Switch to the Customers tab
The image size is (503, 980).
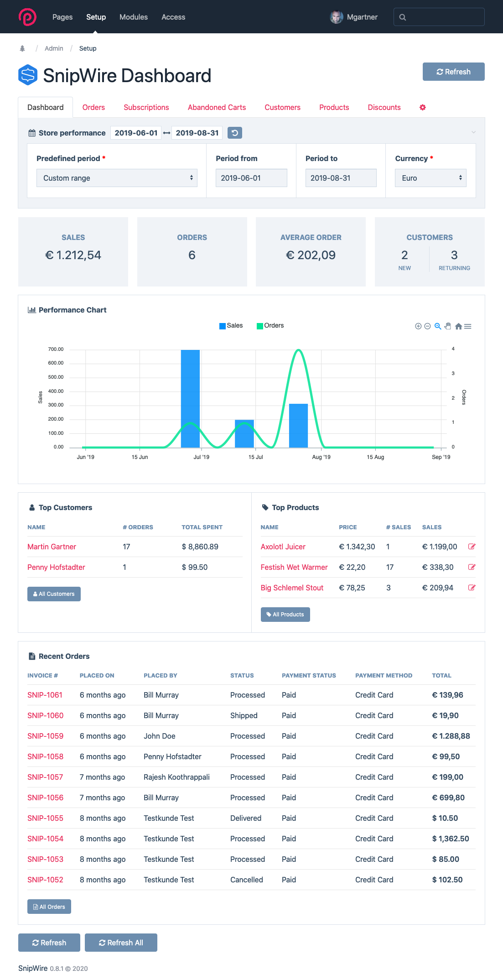tap(282, 107)
